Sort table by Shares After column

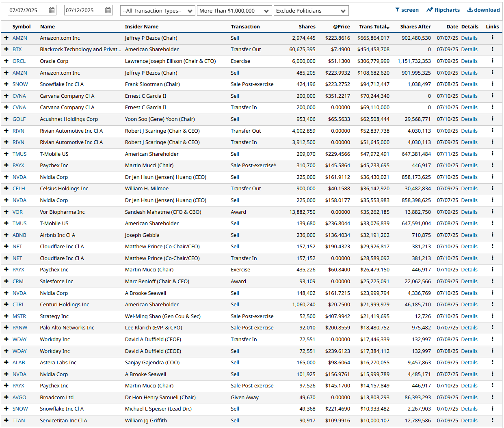[415, 26]
